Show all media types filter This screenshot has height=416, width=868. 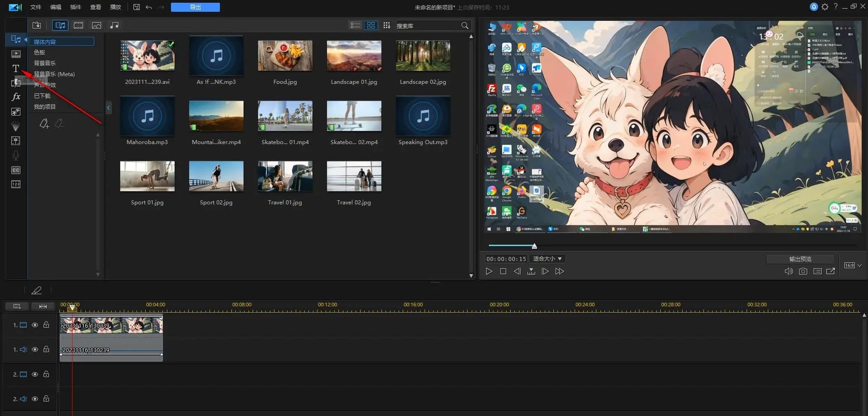60,25
